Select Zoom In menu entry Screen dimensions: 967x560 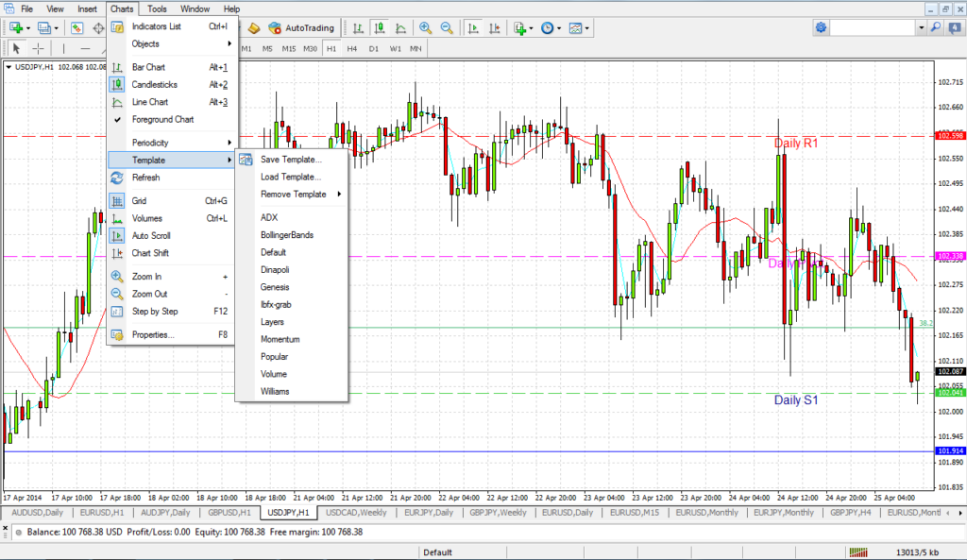pos(172,277)
